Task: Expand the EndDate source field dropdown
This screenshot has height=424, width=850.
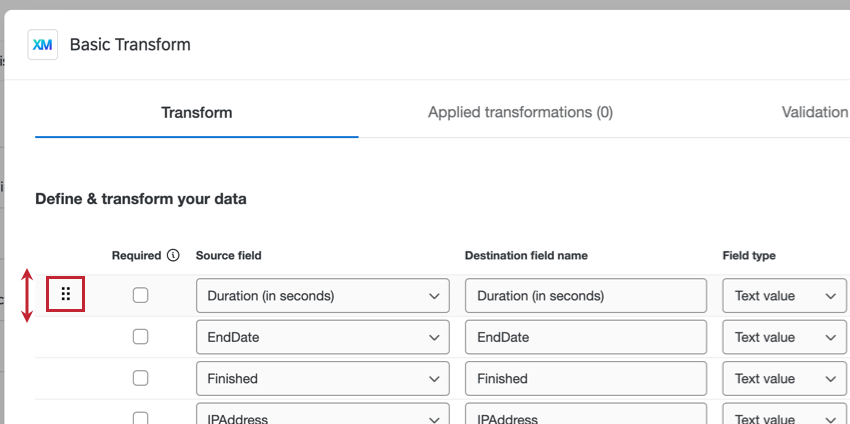Action: pyautogui.click(x=322, y=338)
